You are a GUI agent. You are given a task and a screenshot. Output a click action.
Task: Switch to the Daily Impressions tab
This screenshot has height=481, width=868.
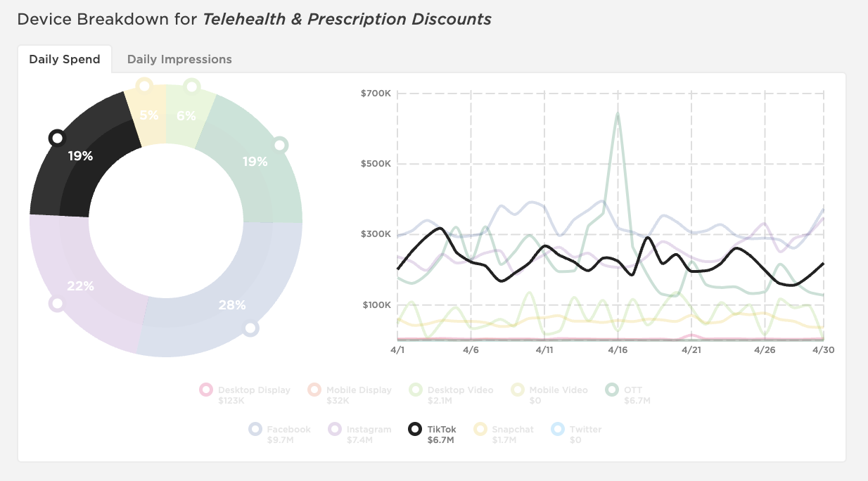pyautogui.click(x=179, y=59)
